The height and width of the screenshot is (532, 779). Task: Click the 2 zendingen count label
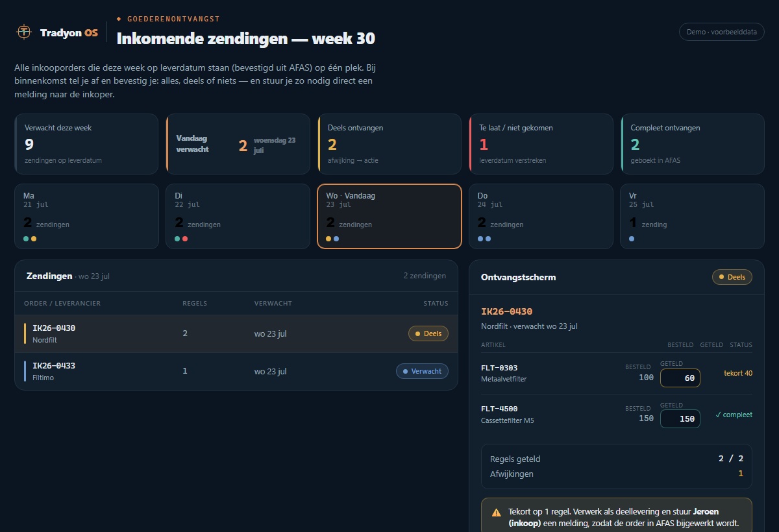coord(425,276)
